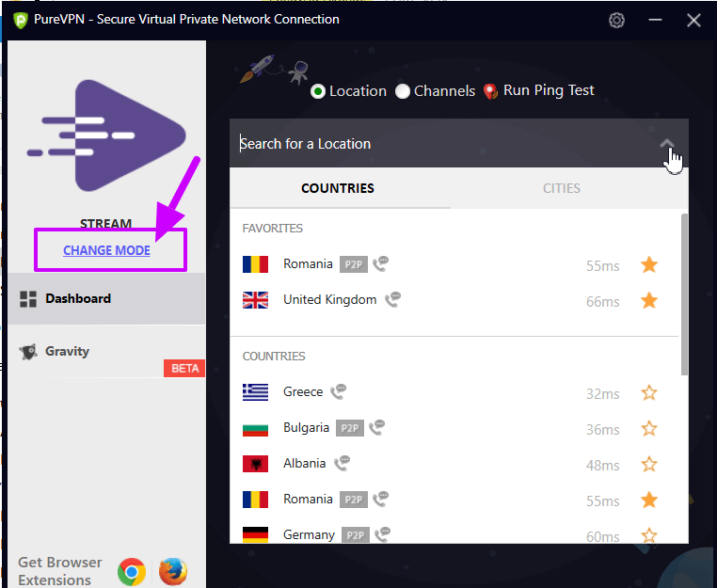
Task: Minimize the PureVPN window
Action: (655, 20)
